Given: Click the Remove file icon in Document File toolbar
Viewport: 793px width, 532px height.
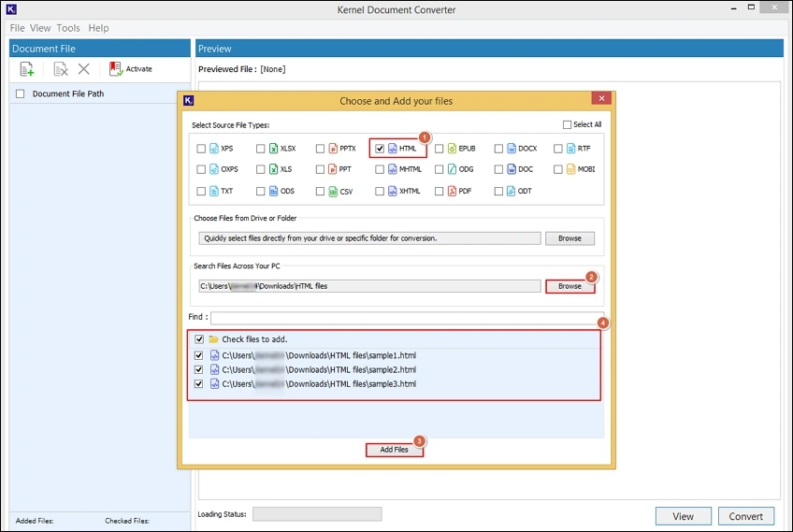Looking at the screenshot, I should 61,69.
